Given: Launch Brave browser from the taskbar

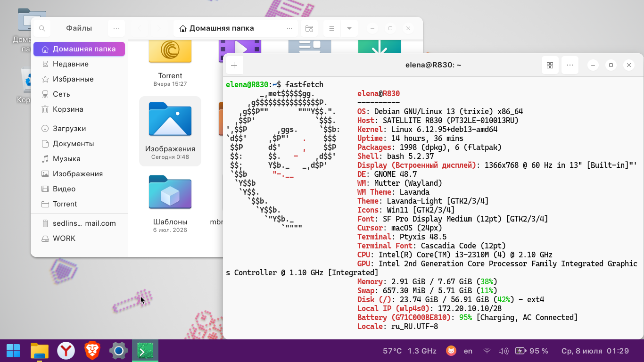Looking at the screenshot, I should (x=92, y=351).
